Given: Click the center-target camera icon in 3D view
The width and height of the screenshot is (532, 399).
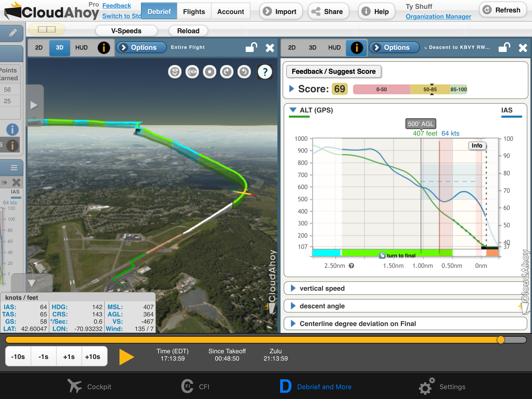Looking at the screenshot, I should pos(209,72).
